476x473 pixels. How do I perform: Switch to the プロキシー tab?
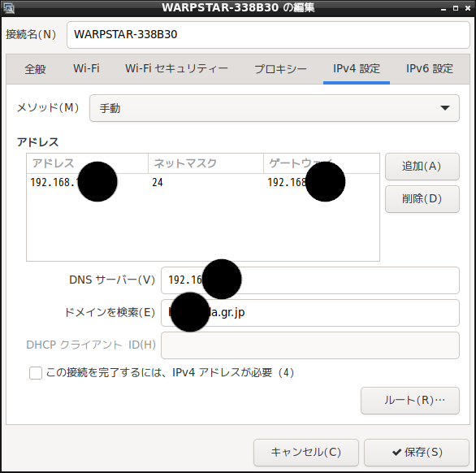pos(280,69)
